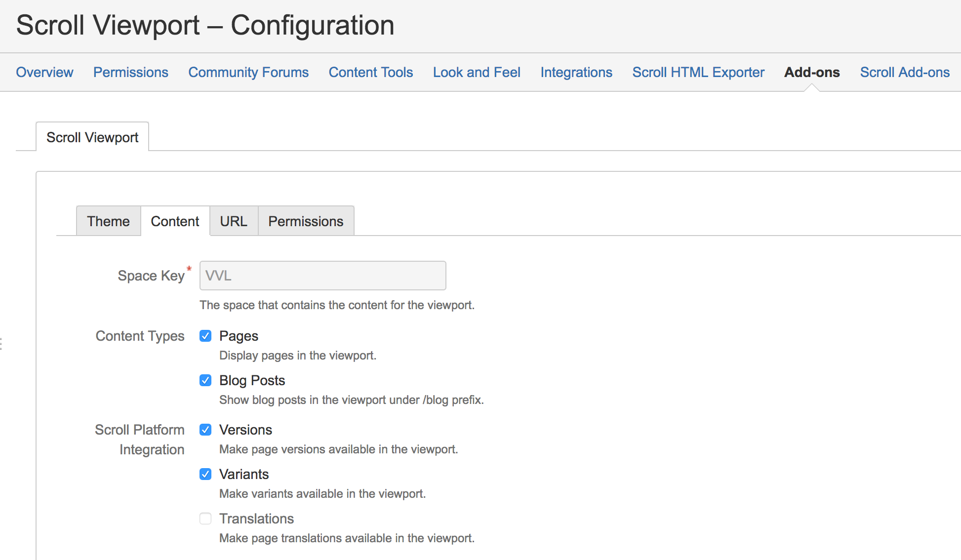The width and height of the screenshot is (961, 560).
Task: Select the Add-ons menu item
Action: (x=811, y=72)
